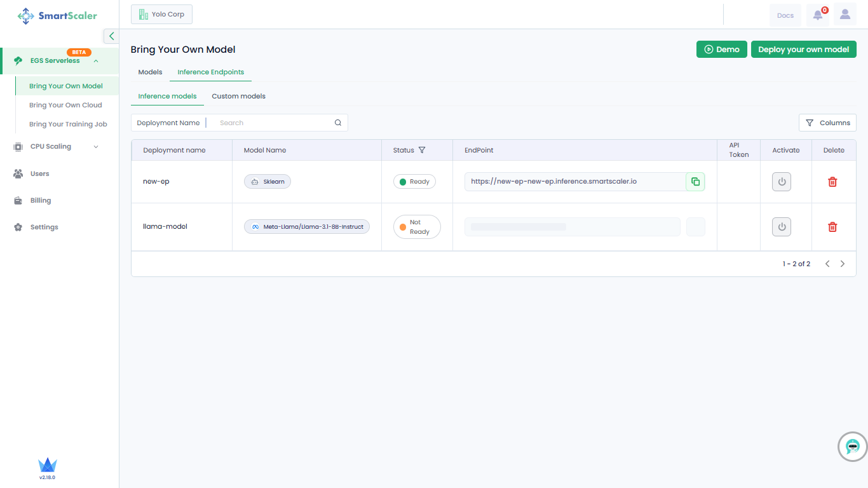Delete the new-ep deployment
This screenshot has height=488, width=868.
(832, 182)
